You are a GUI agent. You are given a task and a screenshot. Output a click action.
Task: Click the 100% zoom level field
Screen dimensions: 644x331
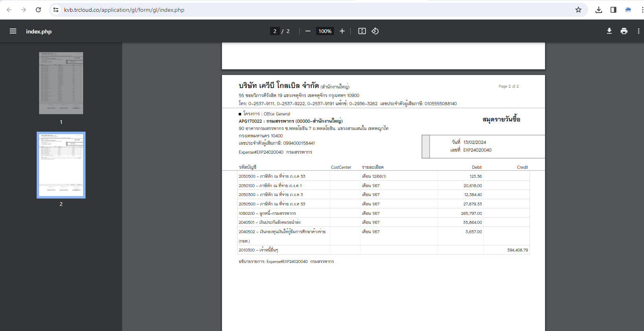(x=325, y=31)
